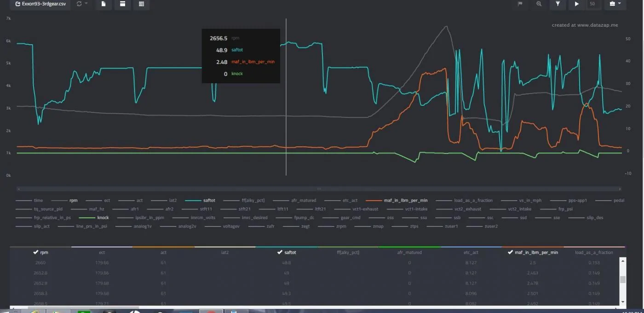Image resolution: width=644 pixels, height=313 pixels.
Task: Show the etc_act series from legend
Action: pos(341,200)
